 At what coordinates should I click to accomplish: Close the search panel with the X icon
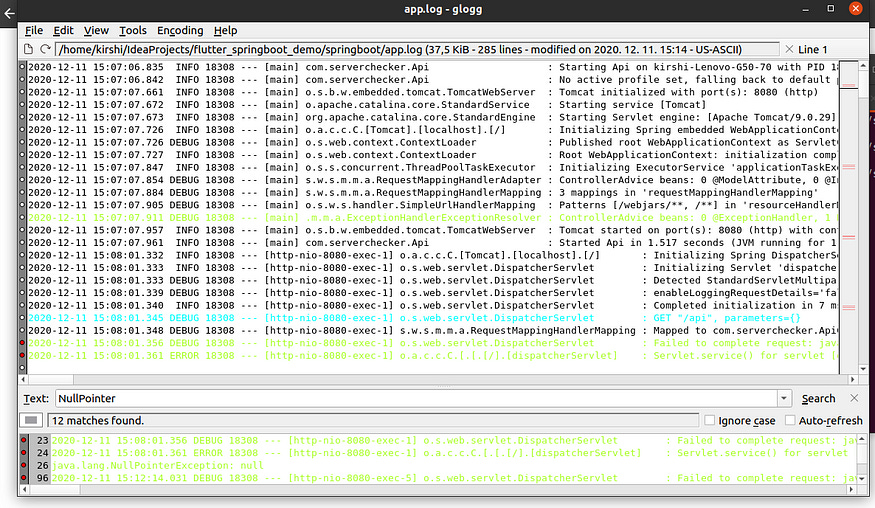(854, 398)
